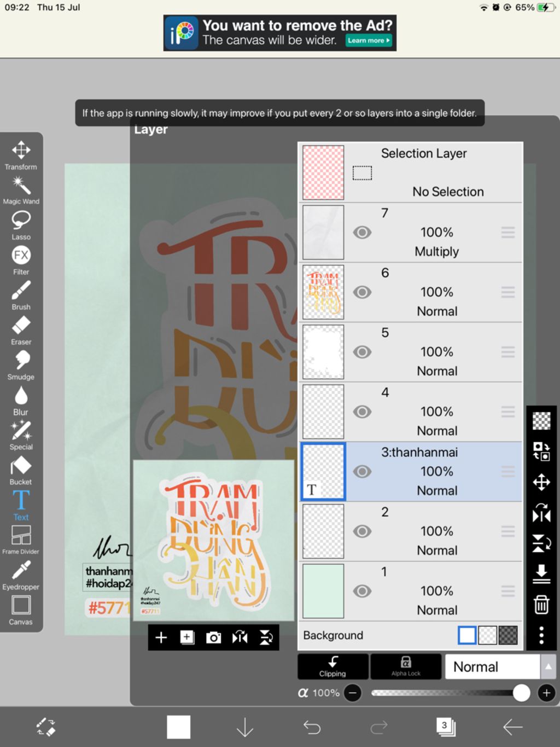Select the Smudge tool
The image size is (560, 747).
click(21, 366)
